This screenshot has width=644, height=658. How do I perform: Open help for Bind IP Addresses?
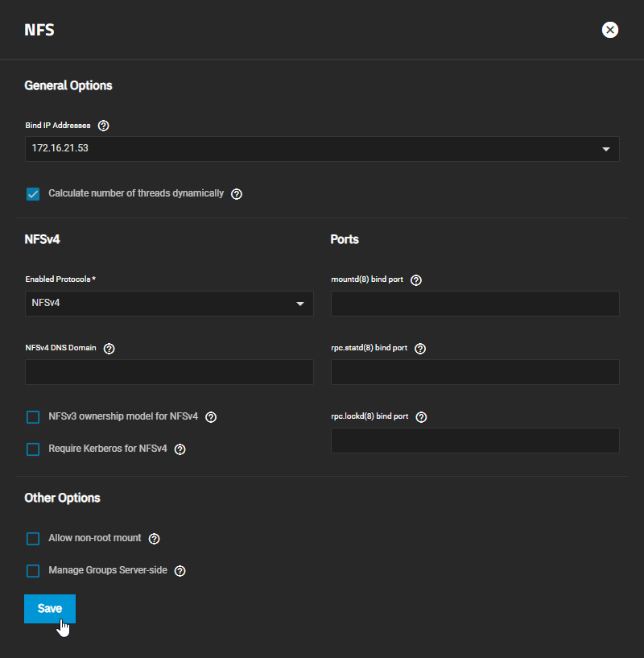(x=103, y=125)
